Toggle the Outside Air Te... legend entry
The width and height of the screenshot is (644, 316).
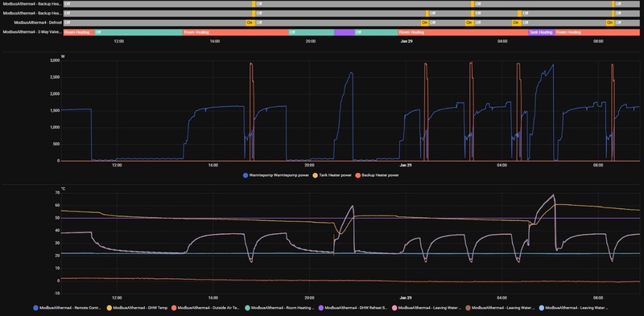[x=206, y=307]
